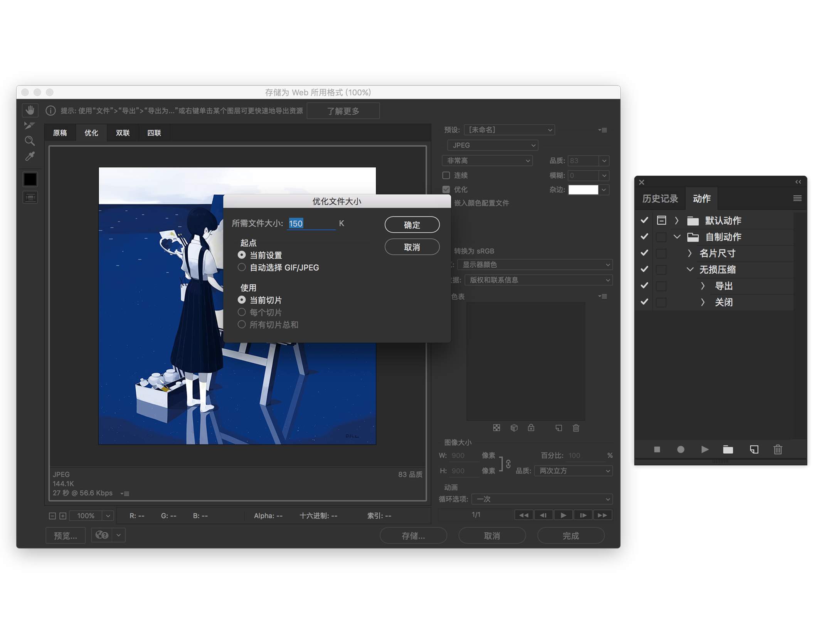Viewport: 821px width, 644px height.
Task: Select the Slice Select tool
Action: click(x=30, y=126)
